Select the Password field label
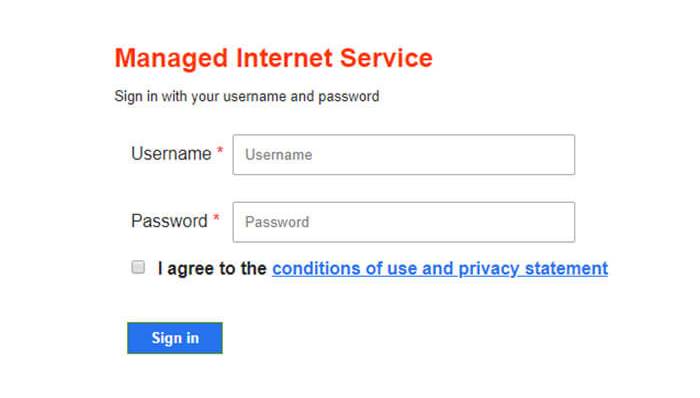 pyautogui.click(x=169, y=221)
